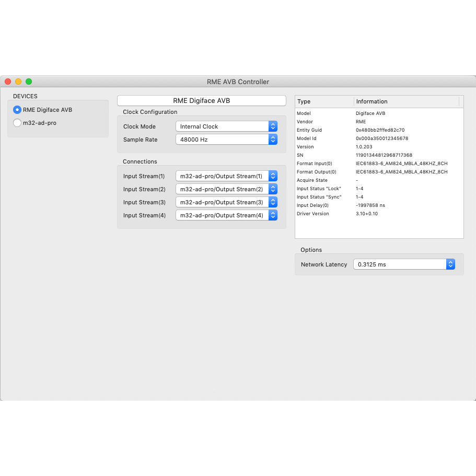Select the Input Delay(0) row
Image resolution: width=476 pixels, height=476 pixels.
pyautogui.click(x=379, y=205)
